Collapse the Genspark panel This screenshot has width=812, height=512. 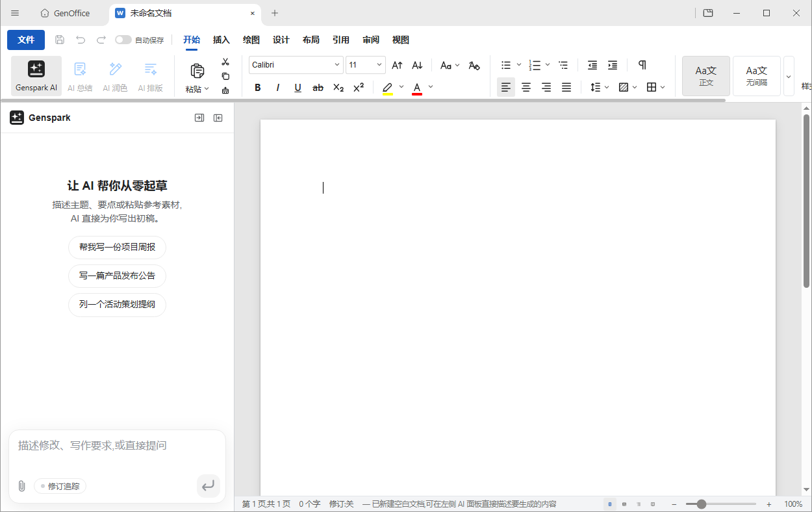coord(218,118)
